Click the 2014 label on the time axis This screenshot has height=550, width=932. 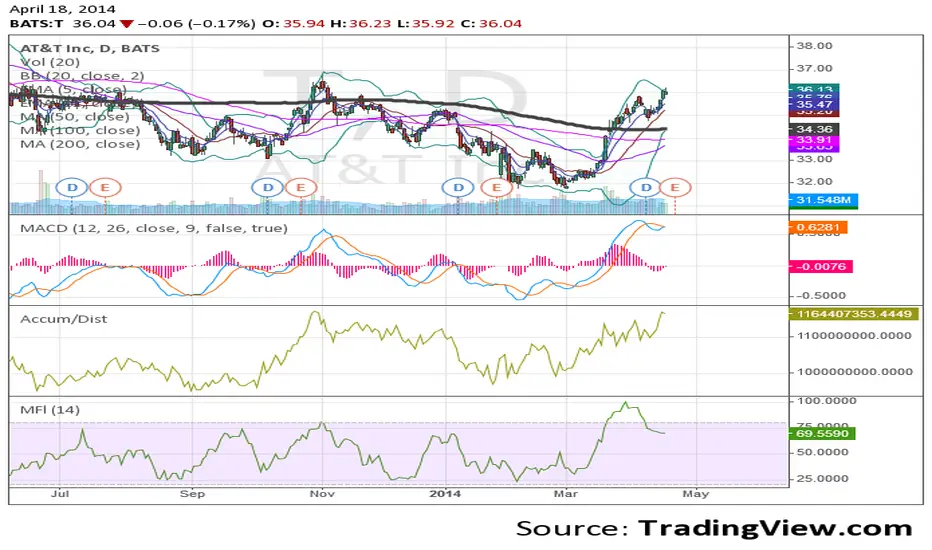(445, 494)
